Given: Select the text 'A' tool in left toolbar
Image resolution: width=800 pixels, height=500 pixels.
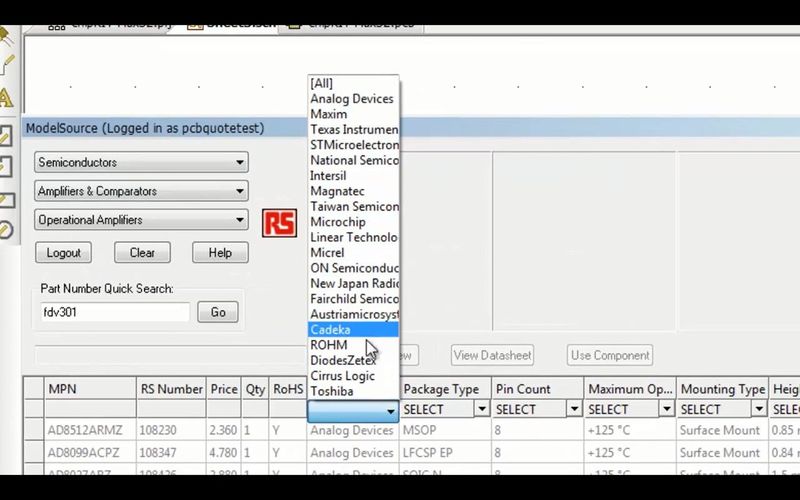Looking at the screenshot, I should tap(6, 97).
